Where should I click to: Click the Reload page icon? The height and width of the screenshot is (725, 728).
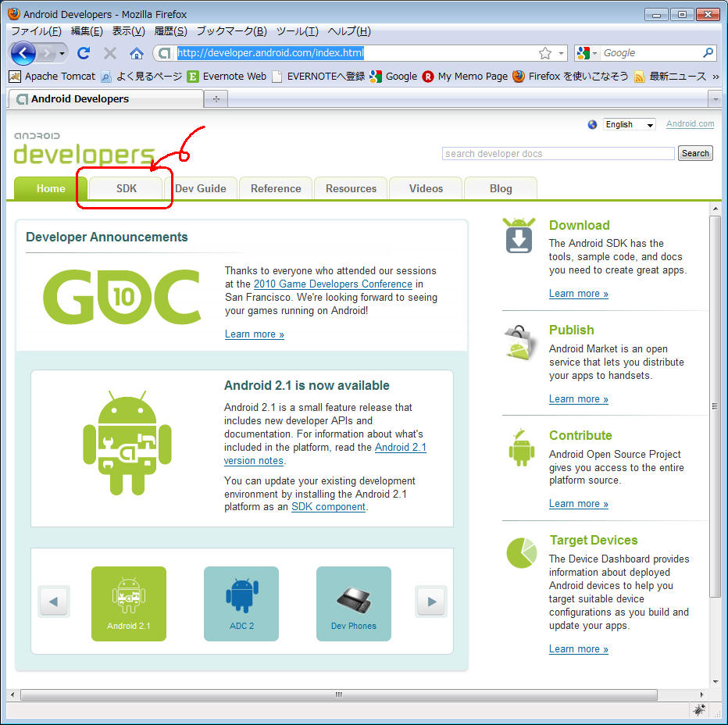(x=84, y=53)
